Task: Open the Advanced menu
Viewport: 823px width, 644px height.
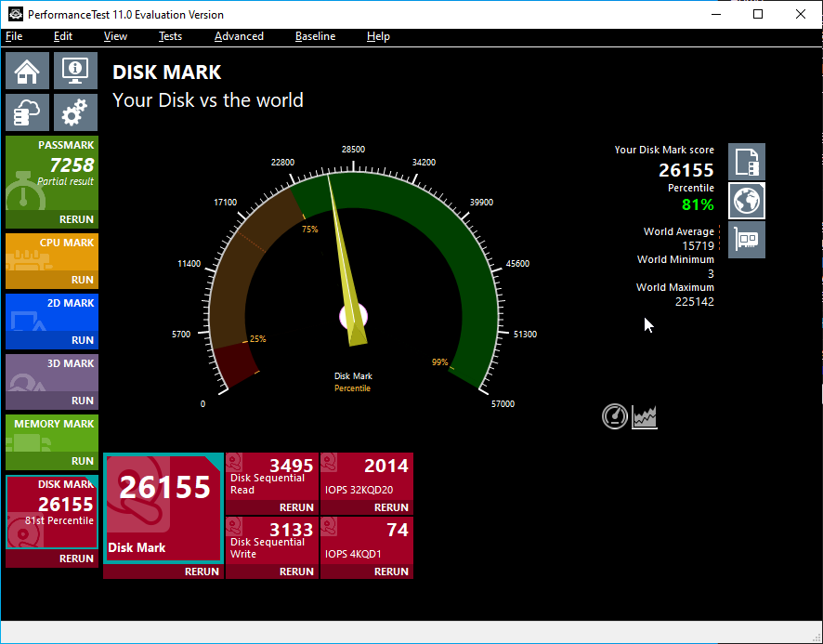Action: 239,36
